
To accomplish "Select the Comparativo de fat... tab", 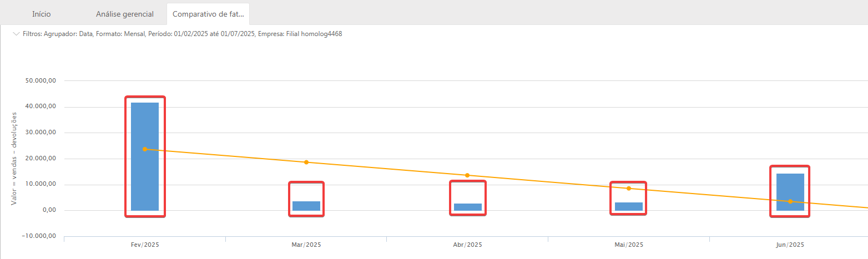I will click(x=208, y=14).
